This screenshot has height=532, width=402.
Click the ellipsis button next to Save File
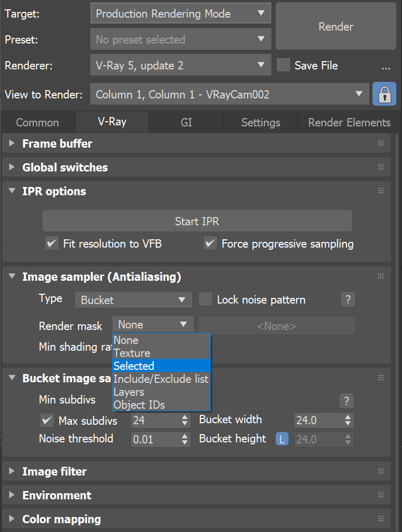point(385,66)
